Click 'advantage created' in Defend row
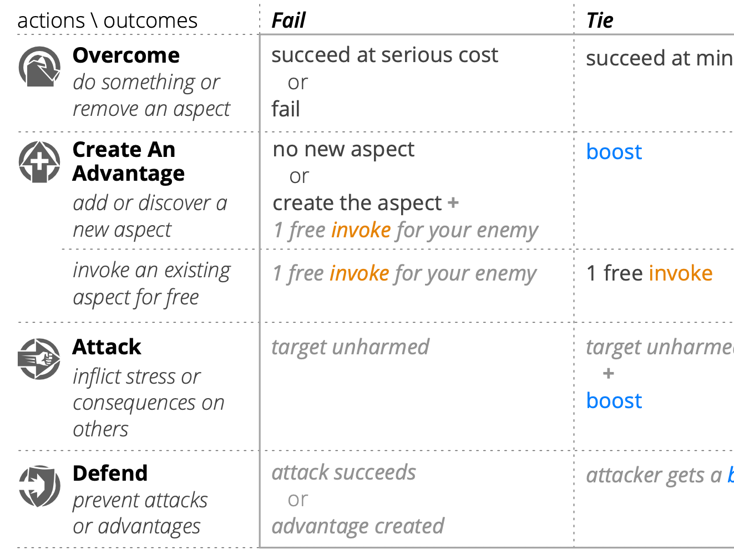The image size is (734, 560). [x=358, y=526]
